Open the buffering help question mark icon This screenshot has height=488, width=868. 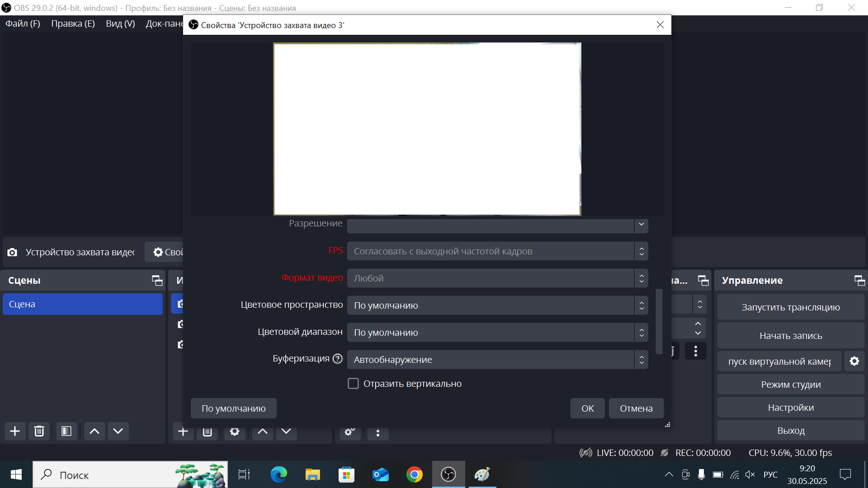pos(337,358)
